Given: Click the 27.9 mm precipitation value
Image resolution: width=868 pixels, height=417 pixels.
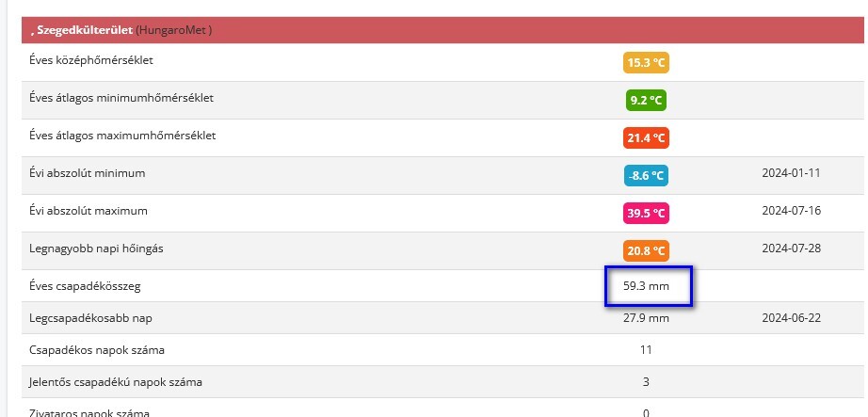Looking at the screenshot, I should click(x=646, y=318).
